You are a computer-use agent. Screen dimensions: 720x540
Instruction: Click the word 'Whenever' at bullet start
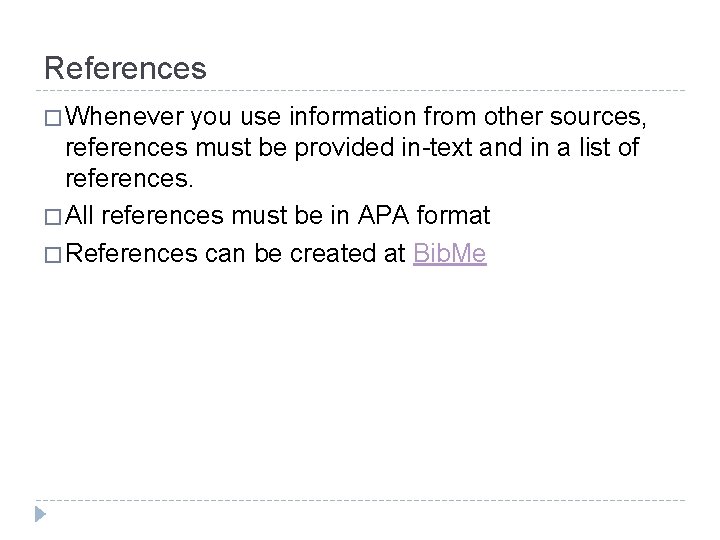coord(124,116)
